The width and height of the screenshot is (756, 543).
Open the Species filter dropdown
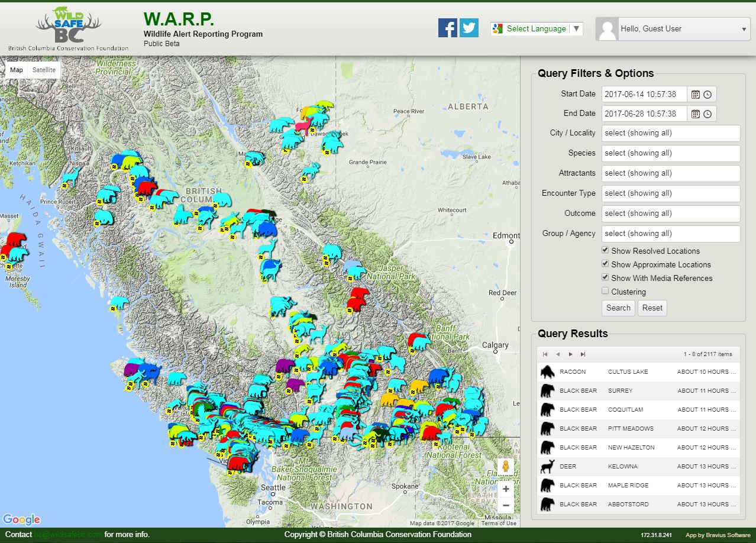(670, 153)
